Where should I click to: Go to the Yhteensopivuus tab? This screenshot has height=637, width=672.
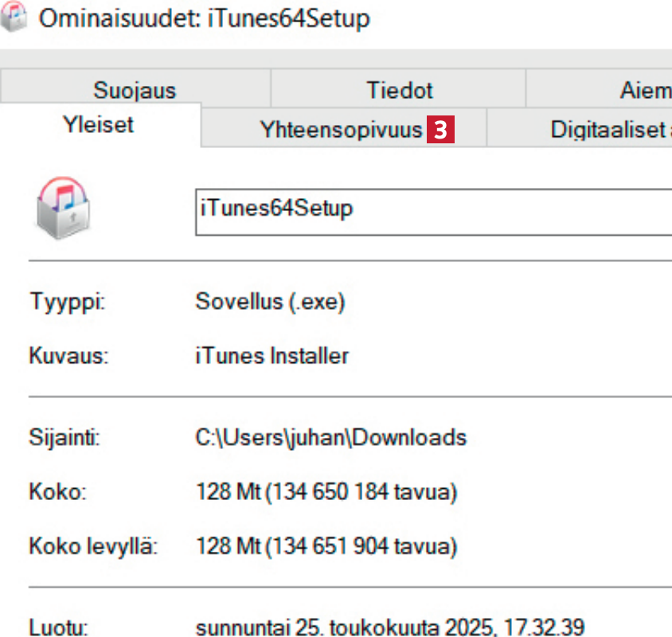[x=341, y=131]
